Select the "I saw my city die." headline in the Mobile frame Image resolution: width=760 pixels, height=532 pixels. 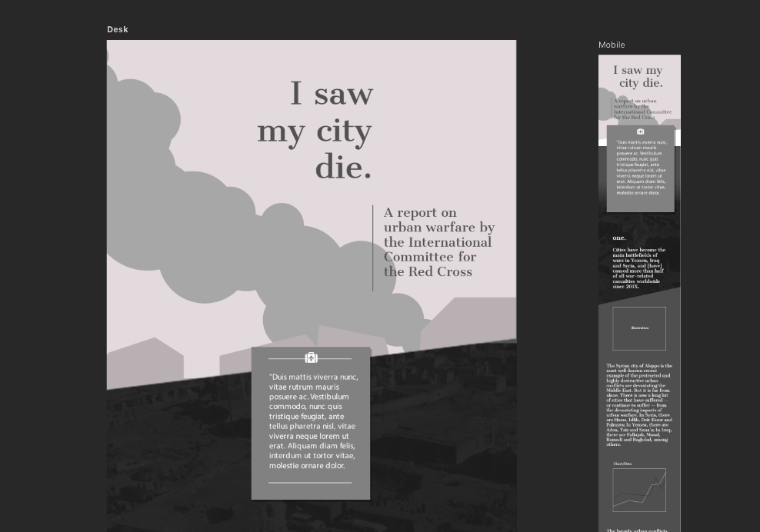[638, 76]
